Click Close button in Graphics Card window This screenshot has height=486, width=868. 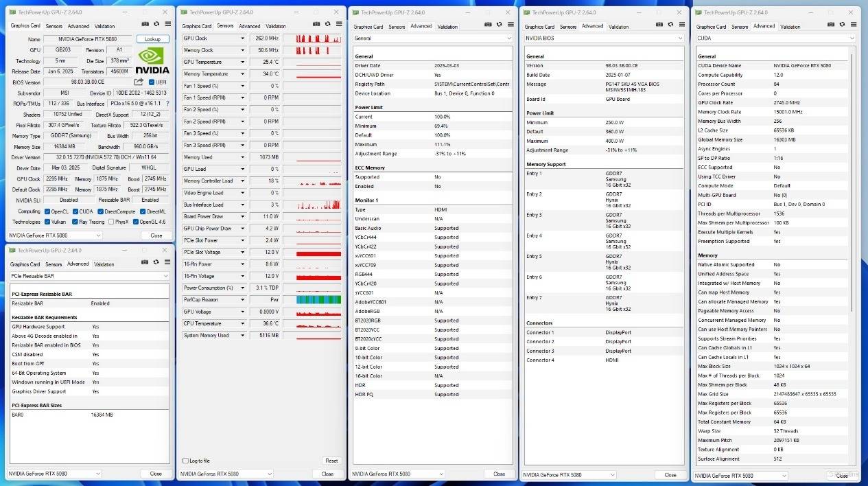[156, 235]
